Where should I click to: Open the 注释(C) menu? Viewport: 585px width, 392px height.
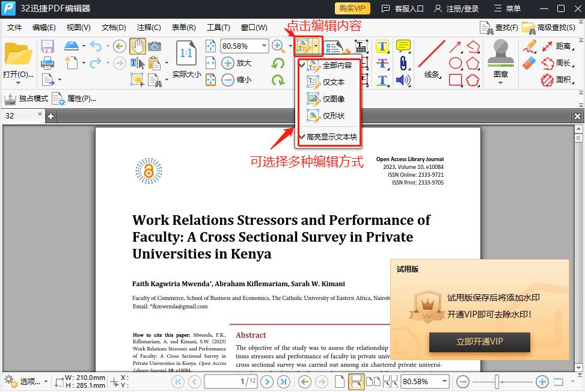149,27
